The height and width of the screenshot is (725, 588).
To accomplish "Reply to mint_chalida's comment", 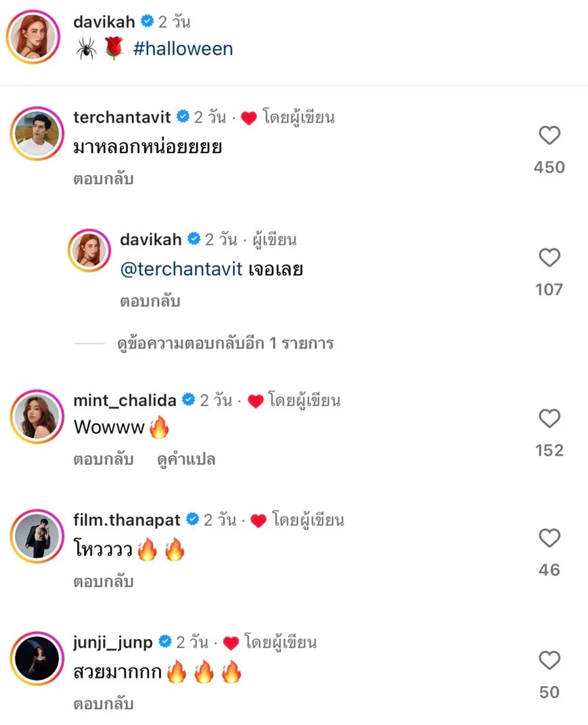I will [103, 459].
